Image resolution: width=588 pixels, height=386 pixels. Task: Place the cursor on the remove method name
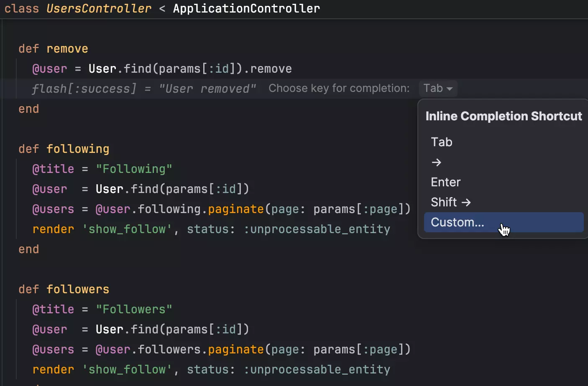(67, 49)
